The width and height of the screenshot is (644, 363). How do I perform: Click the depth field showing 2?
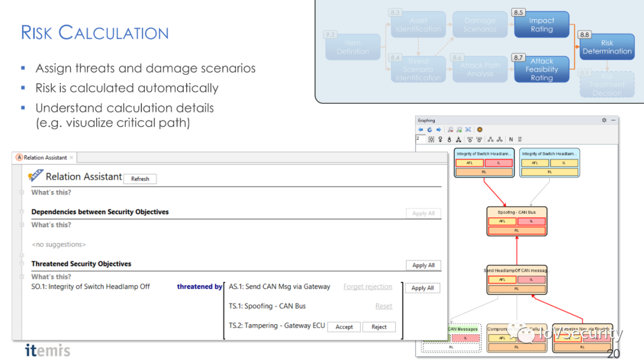(420, 139)
